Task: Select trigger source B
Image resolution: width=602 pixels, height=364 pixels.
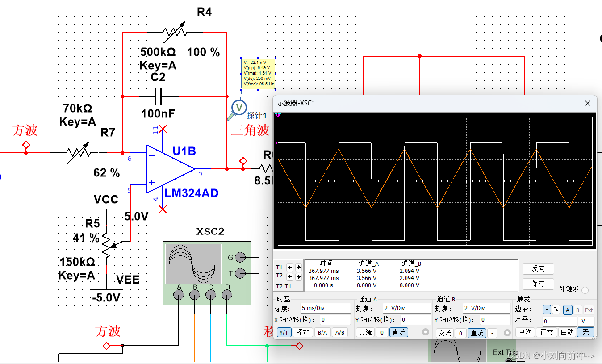Action: (577, 310)
